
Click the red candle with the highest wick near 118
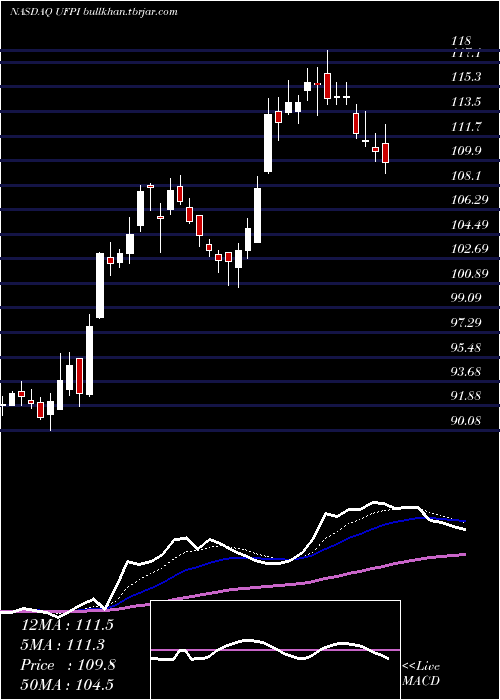[328, 86]
